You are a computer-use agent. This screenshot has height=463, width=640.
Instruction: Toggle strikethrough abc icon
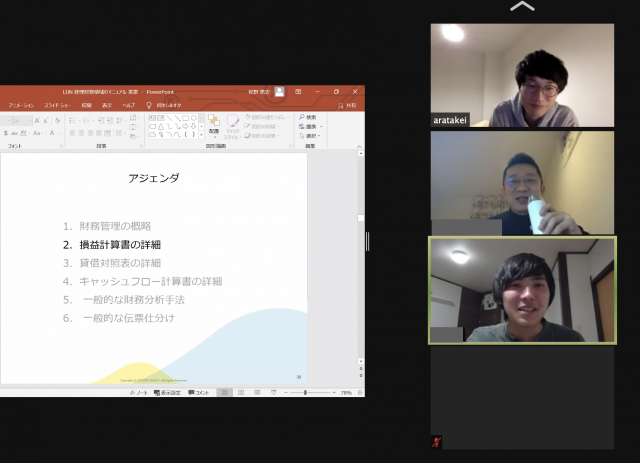[15, 133]
